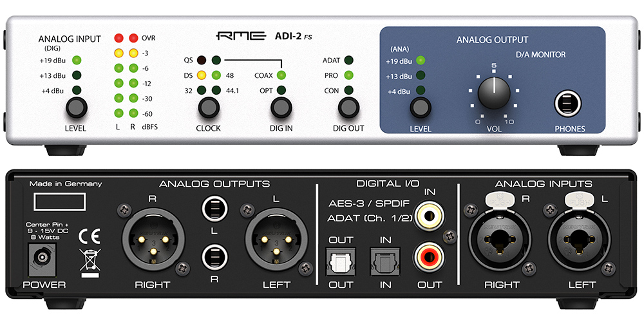
Task: Click the analog output +4 dBu LED
Action: click(x=420, y=90)
